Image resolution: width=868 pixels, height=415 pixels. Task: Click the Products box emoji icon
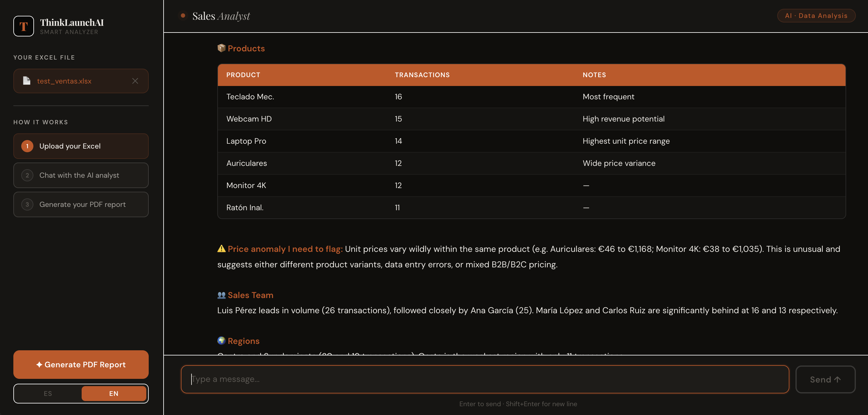pyautogui.click(x=221, y=48)
